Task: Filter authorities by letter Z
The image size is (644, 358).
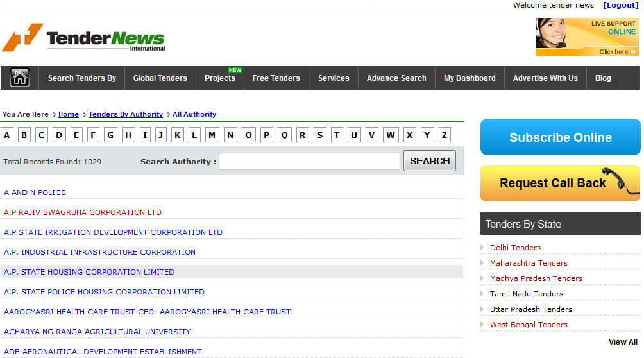Action: pyautogui.click(x=445, y=135)
